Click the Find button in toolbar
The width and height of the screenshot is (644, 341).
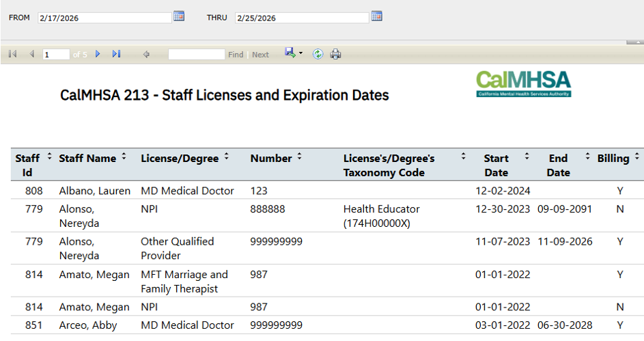[236, 55]
